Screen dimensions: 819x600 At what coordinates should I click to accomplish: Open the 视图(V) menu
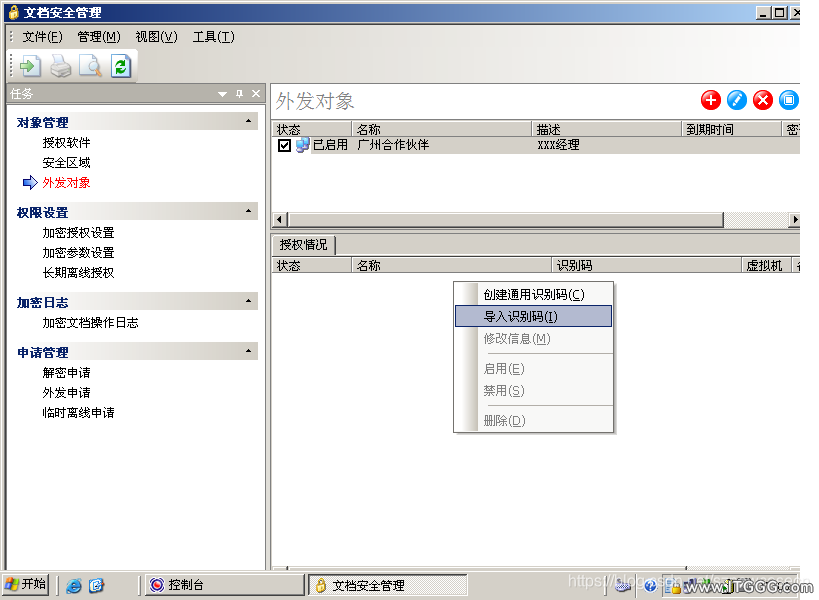point(156,37)
